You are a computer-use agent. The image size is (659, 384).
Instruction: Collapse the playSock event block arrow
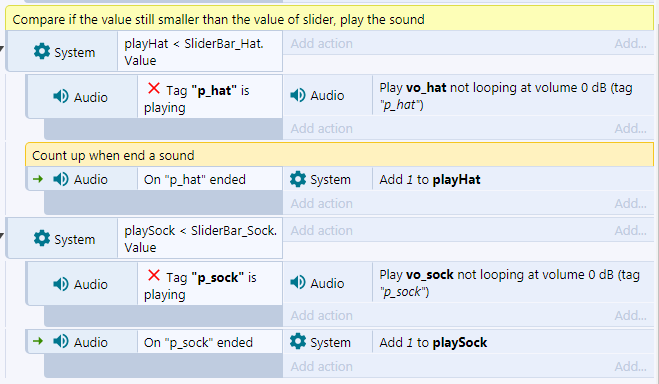[2, 236]
